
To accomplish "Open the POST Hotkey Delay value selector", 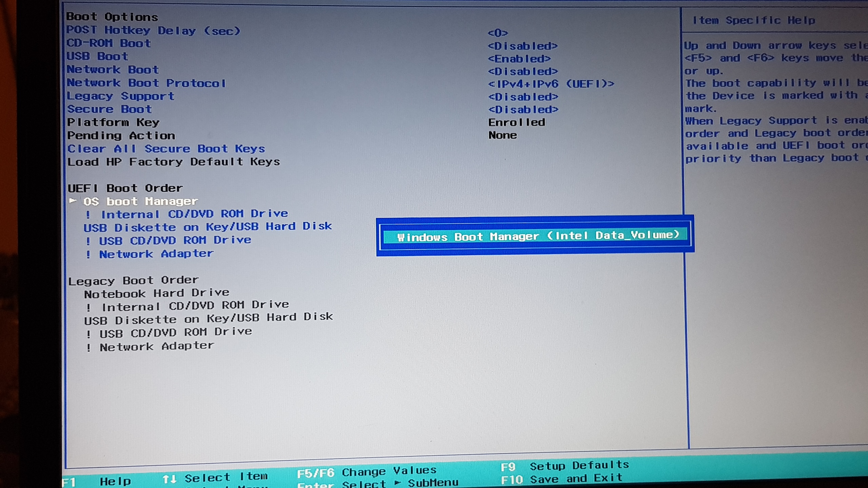I will point(497,33).
